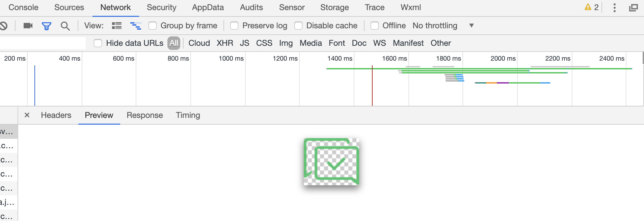Switch to large request rows view

(x=117, y=26)
